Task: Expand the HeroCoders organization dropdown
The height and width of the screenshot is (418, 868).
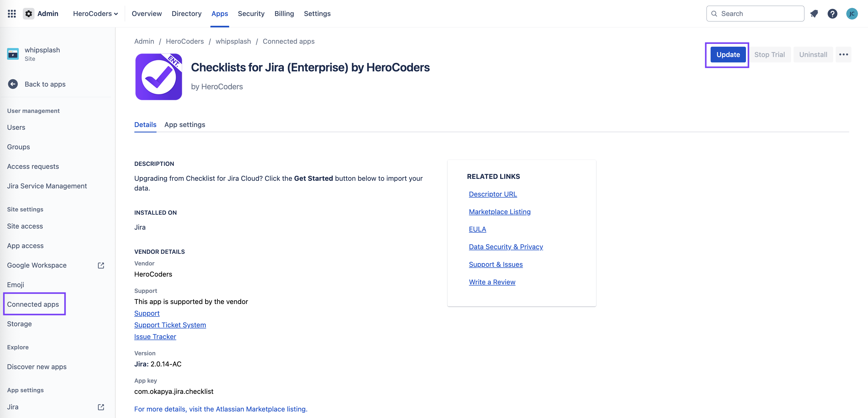Action: click(x=95, y=14)
